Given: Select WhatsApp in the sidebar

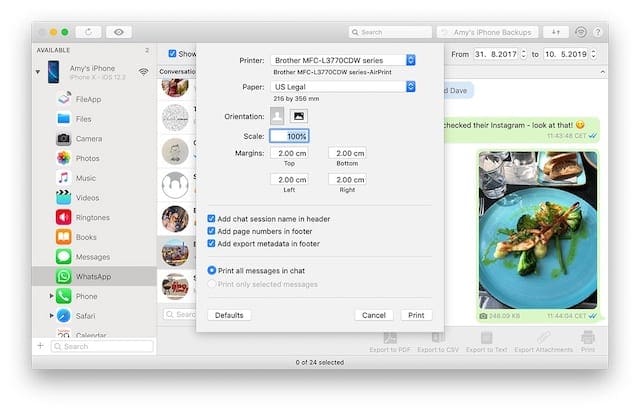Looking at the screenshot, I should [93, 276].
